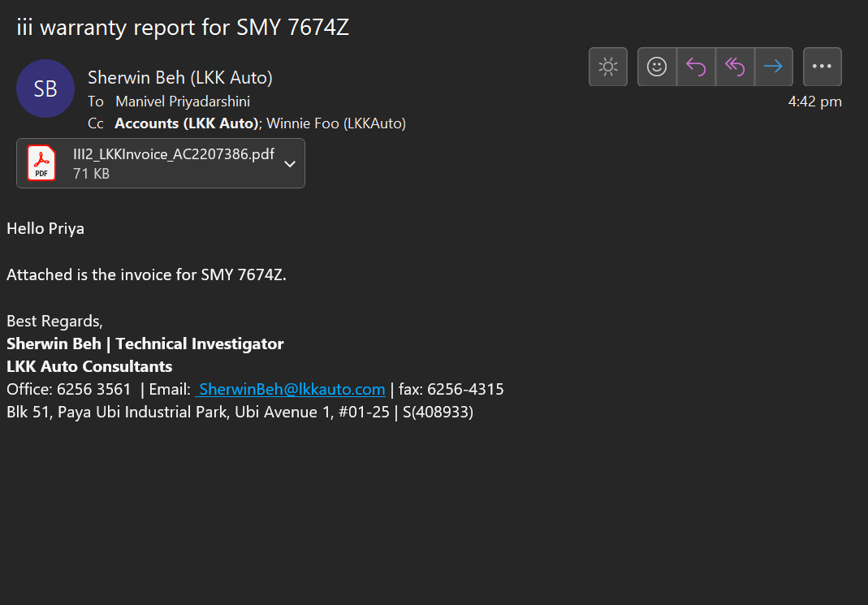Screen dimensions: 868x605
Task: Open the emoji reaction picker
Action: click(657, 67)
